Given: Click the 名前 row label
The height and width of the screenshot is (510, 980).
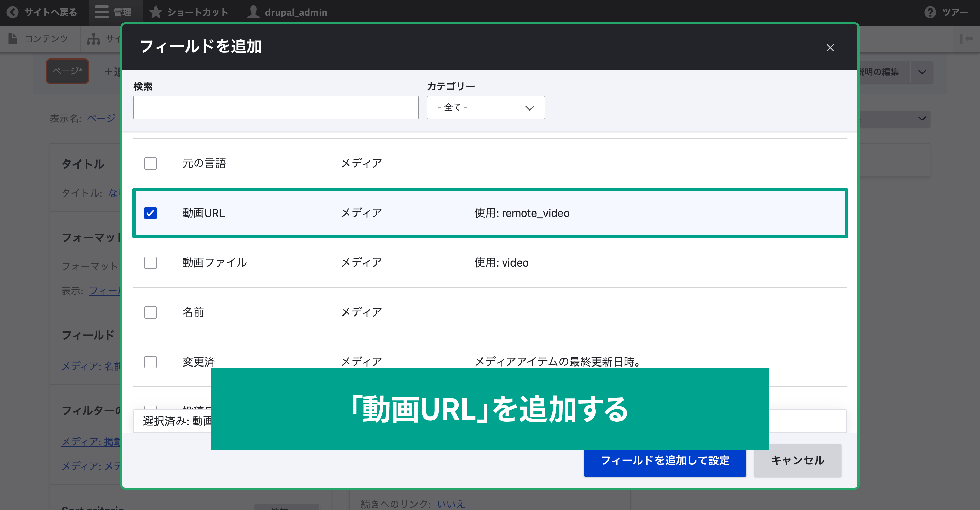Looking at the screenshot, I should pyautogui.click(x=193, y=312).
